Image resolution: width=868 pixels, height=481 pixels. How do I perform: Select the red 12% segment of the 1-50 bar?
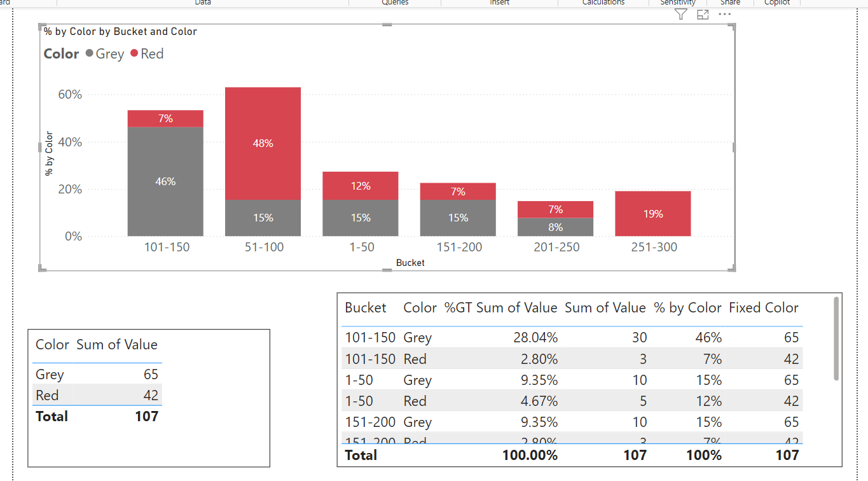[361, 186]
